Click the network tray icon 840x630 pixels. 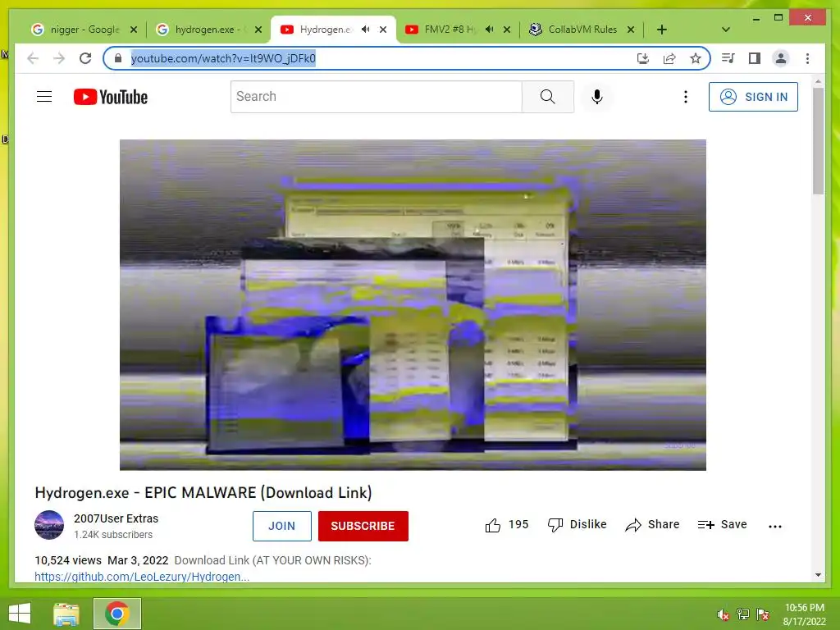(743, 614)
